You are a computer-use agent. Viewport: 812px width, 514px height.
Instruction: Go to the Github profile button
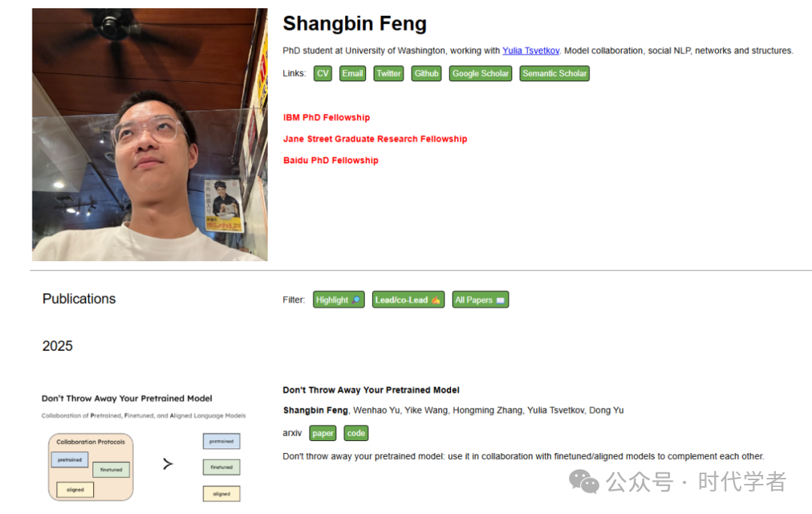426,74
